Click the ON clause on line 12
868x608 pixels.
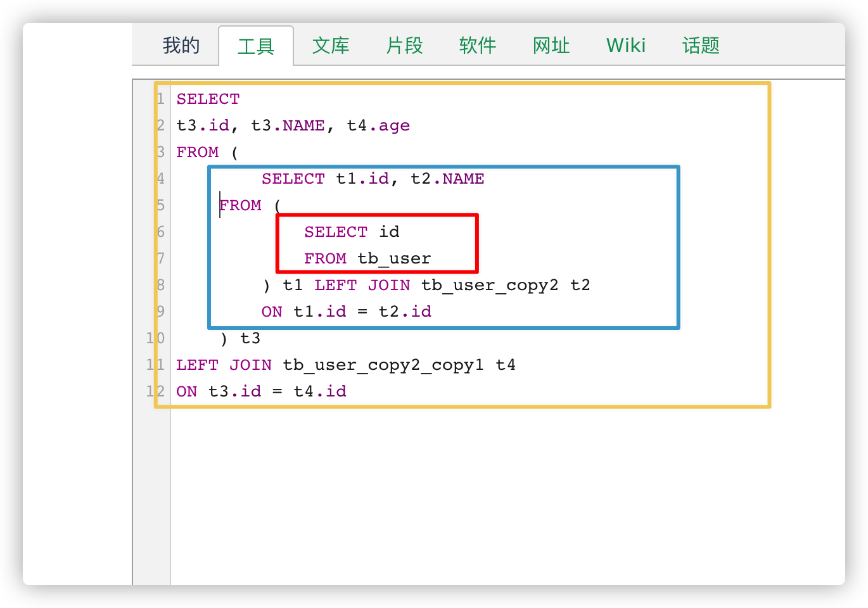pyautogui.click(x=186, y=391)
